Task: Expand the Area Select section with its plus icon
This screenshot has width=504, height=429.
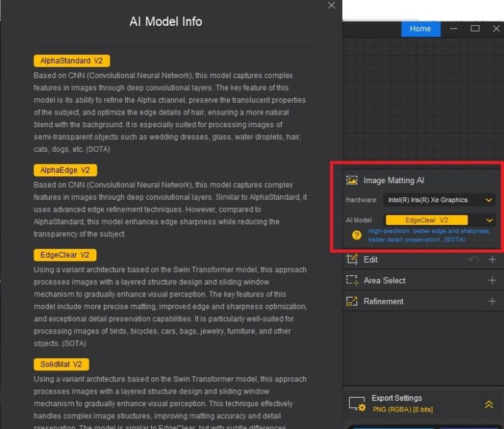Action: click(493, 280)
